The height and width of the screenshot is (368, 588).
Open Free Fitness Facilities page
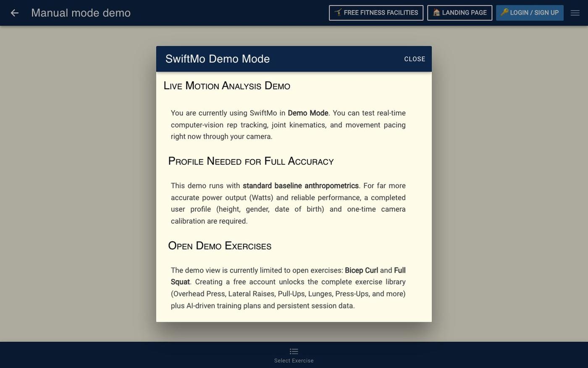(376, 13)
